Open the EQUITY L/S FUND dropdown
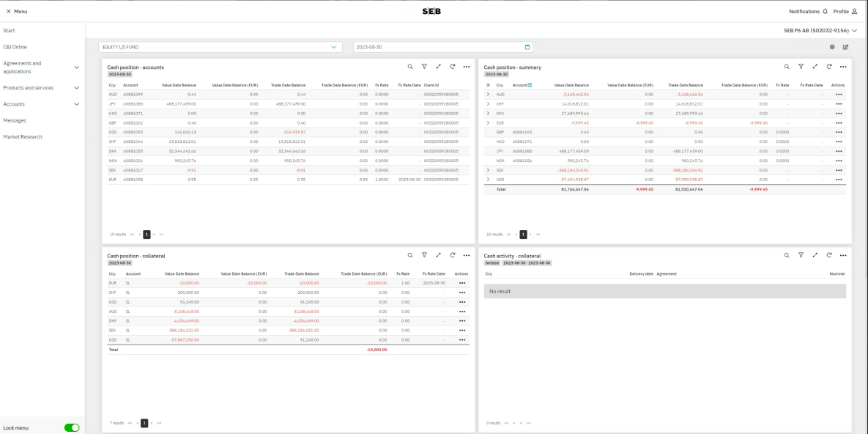 (220, 46)
